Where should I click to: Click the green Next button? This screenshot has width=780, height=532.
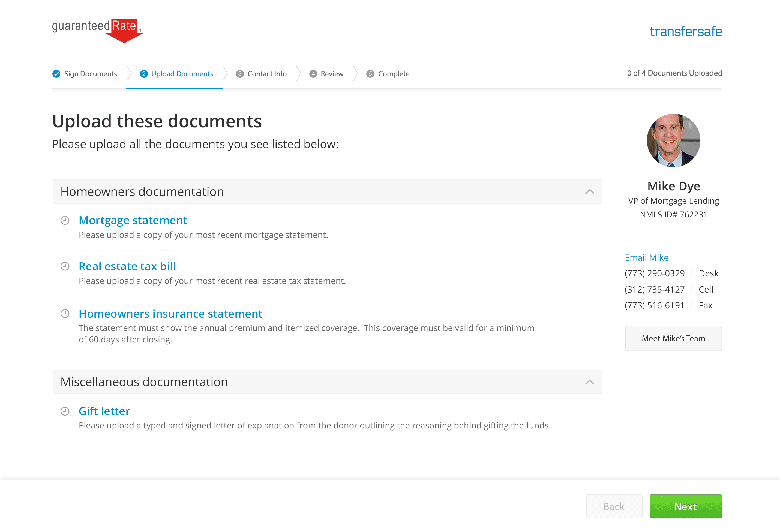click(x=685, y=506)
